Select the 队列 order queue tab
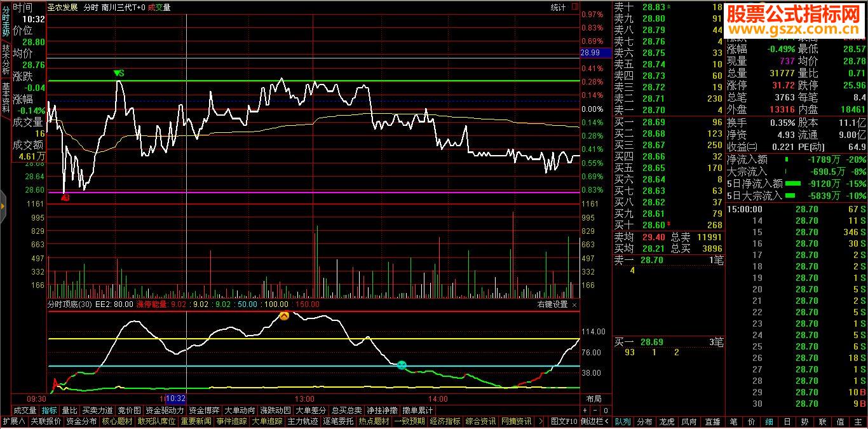868x429 pixels. click(x=623, y=421)
